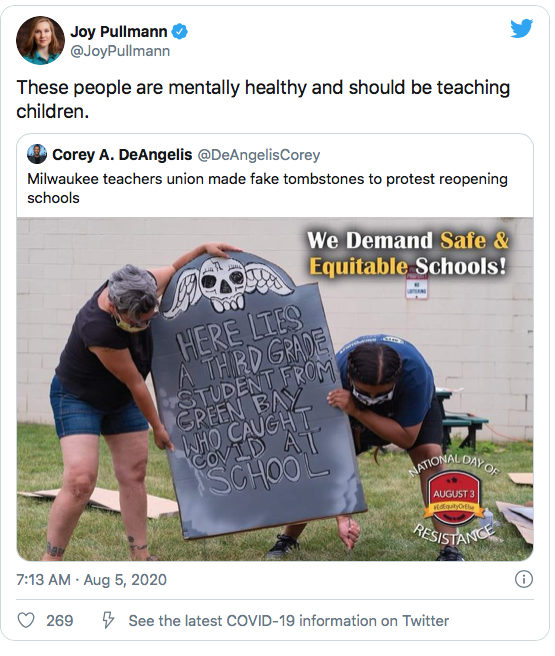Click the 'We Demand Safe & Equitable Schools' caption
The width and height of the screenshot is (555, 656).
coord(408,253)
